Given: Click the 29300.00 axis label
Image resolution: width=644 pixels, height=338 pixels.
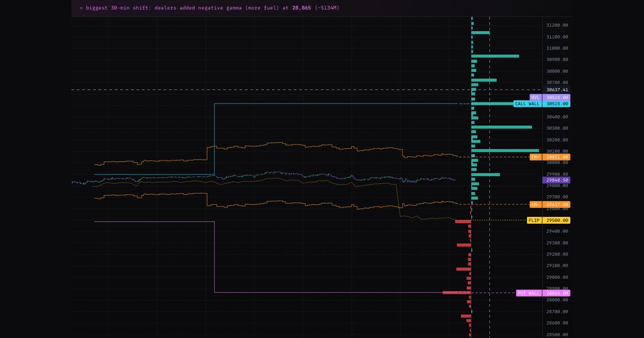Looking at the screenshot, I should [557, 243].
